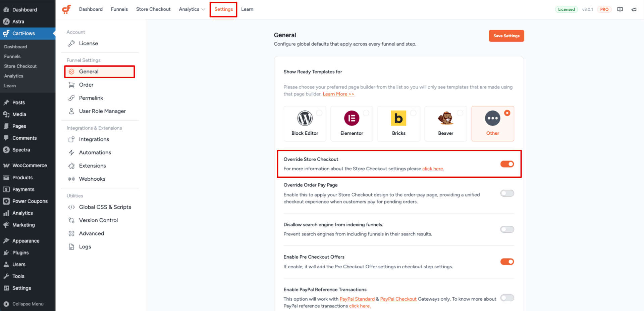Viewport: 644px width, 311px height.
Task: Click the Licensed status badge
Action: 567,9
